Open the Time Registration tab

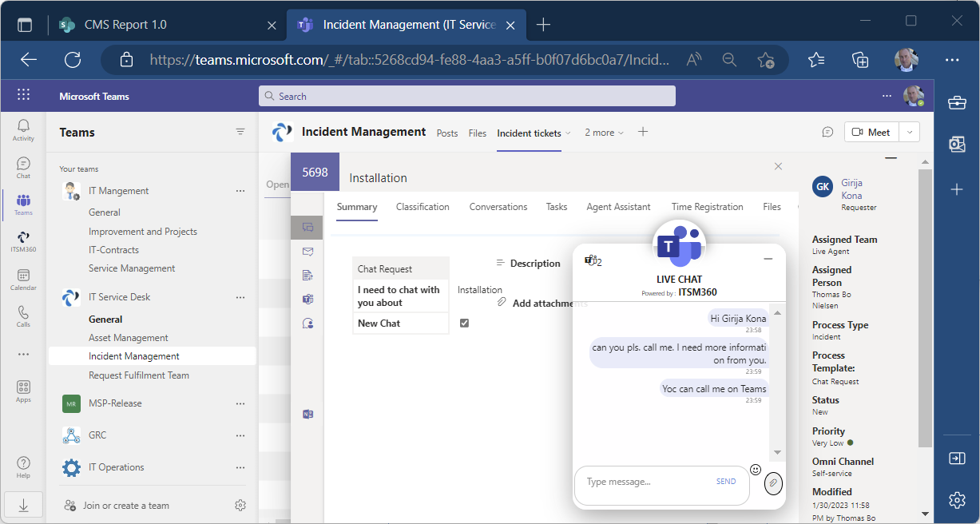tap(707, 207)
